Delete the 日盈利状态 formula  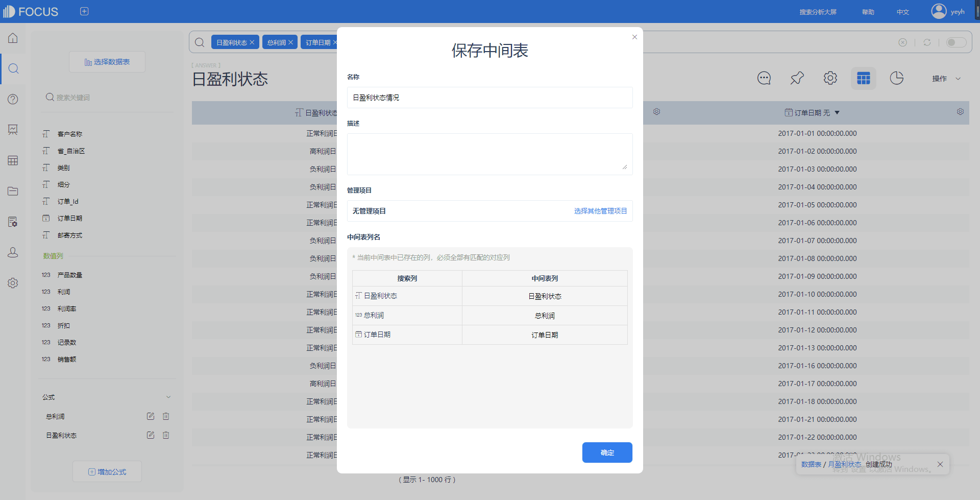click(x=166, y=435)
